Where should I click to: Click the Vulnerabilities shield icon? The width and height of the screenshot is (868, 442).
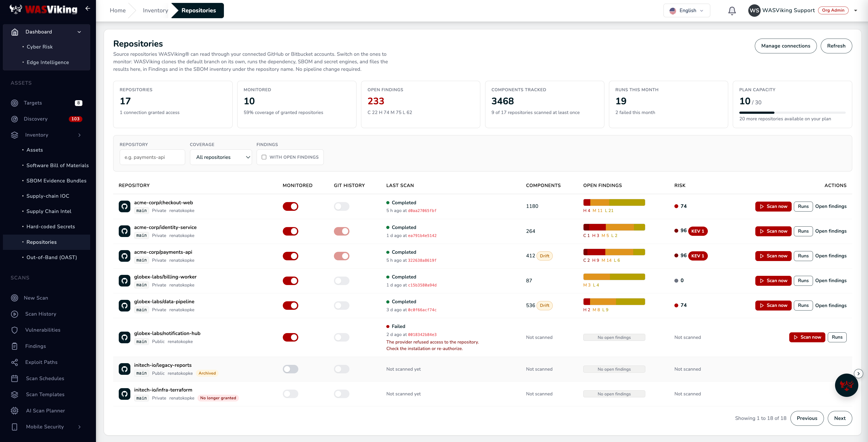[15, 330]
